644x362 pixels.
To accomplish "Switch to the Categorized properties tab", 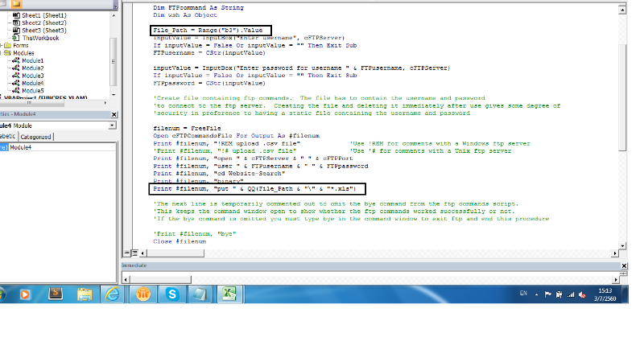I will (35, 137).
